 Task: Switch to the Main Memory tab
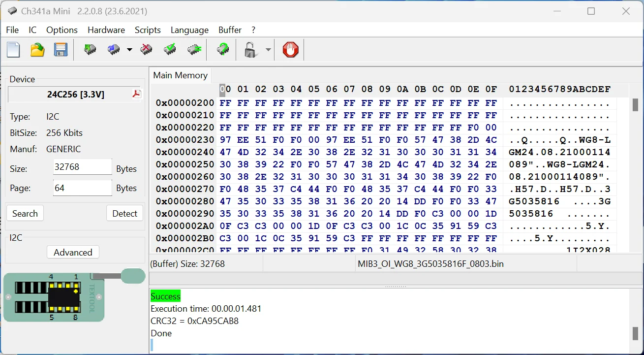point(180,75)
